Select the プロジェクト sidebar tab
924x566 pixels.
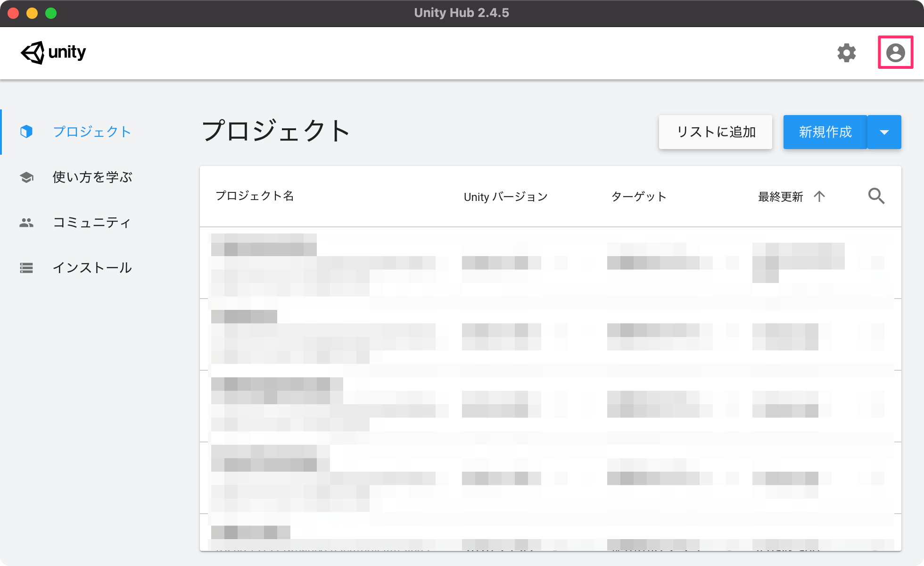coord(92,132)
